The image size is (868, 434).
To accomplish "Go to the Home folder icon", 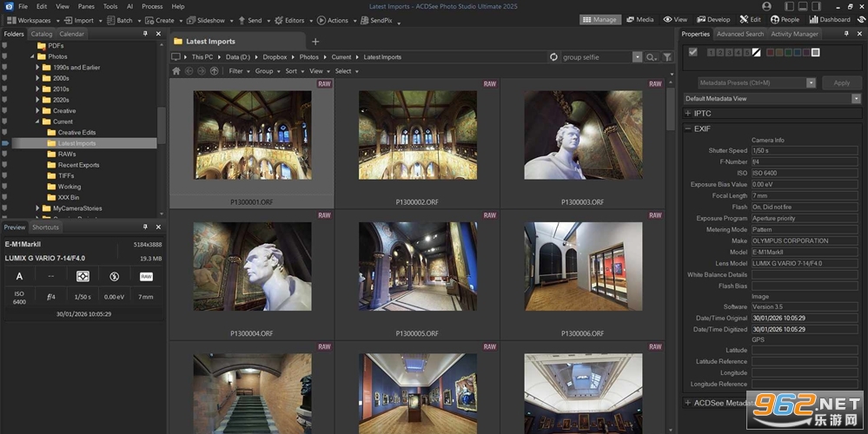I will (176, 71).
